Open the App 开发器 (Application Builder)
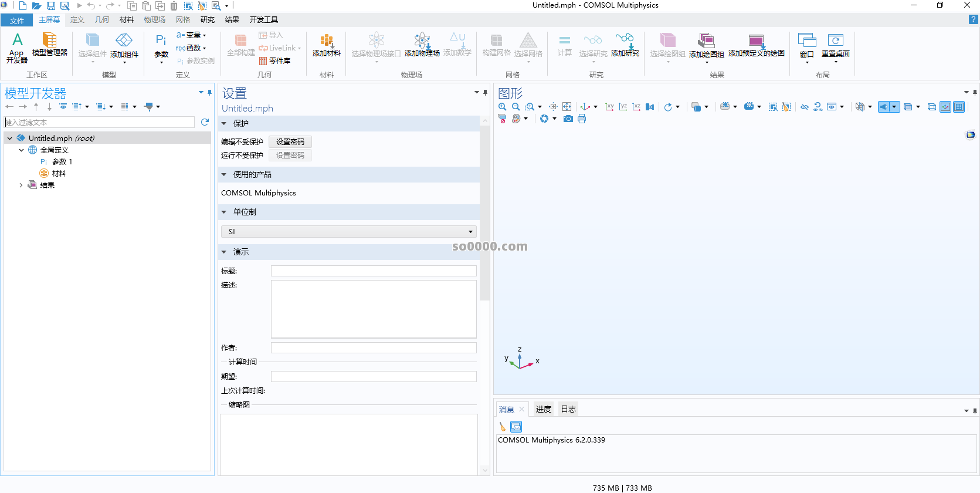 (x=17, y=47)
